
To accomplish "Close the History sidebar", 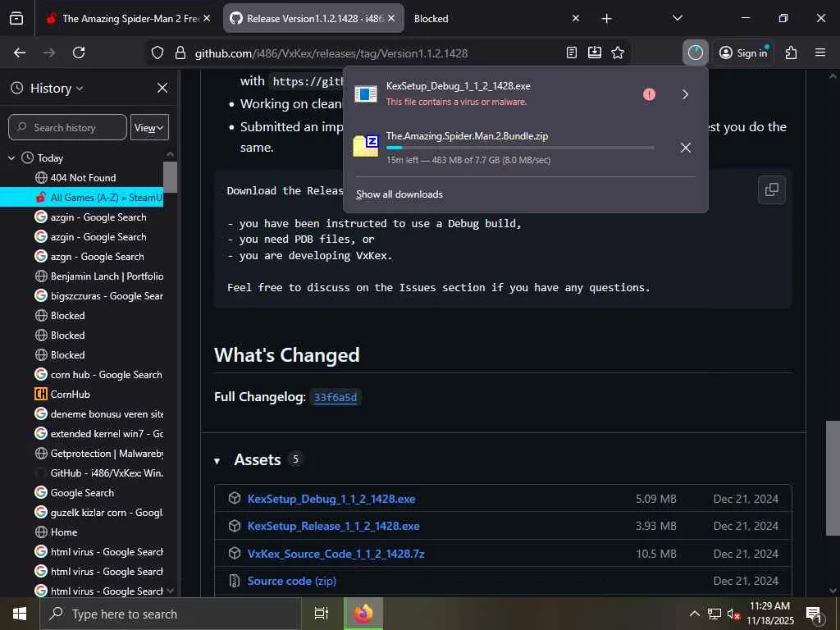I will click(x=162, y=88).
